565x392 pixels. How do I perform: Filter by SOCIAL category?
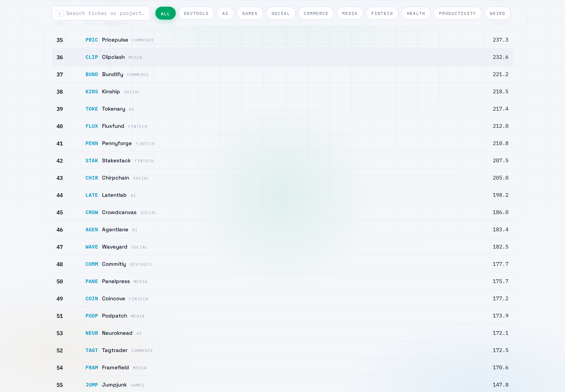tap(281, 13)
